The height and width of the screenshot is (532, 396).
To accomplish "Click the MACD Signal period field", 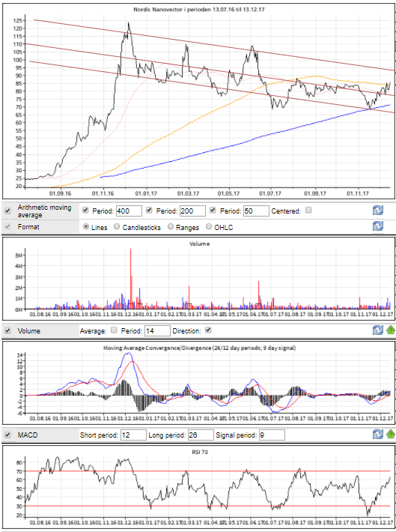I will click(x=272, y=435).
